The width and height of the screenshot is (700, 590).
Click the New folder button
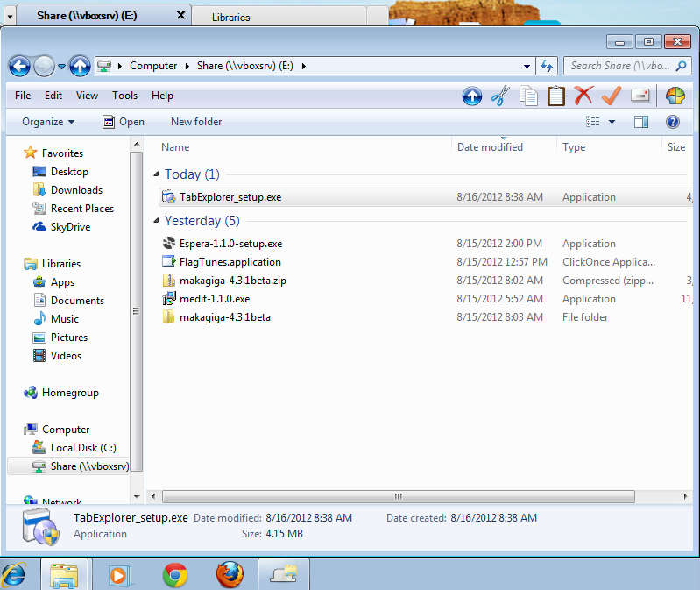pyautogui.click(x=196, y=122)
